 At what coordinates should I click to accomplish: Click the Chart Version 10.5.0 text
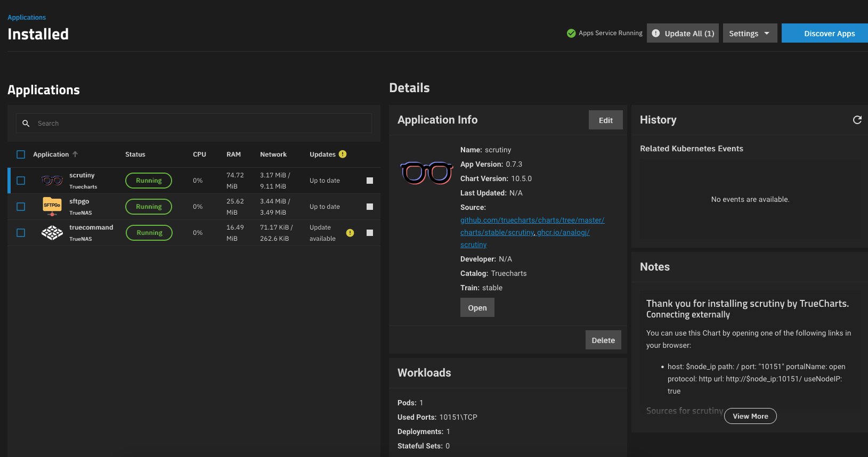tap(496, 178)
